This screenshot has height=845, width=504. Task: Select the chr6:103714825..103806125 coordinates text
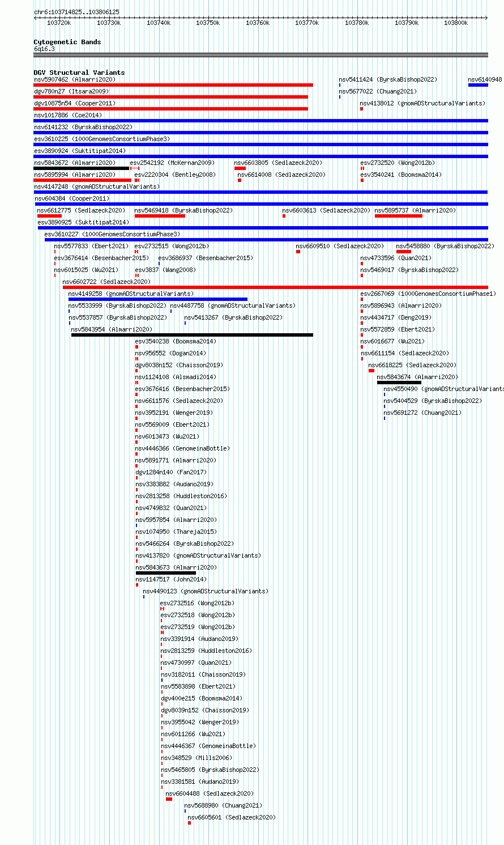[x=77, y=12]
